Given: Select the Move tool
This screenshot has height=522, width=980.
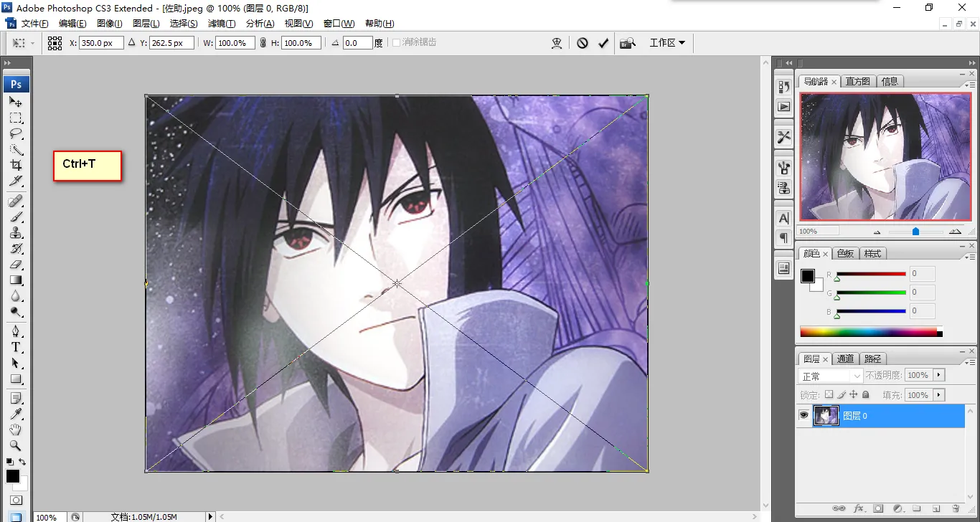Looking at the screenshot, I should click(16, 102).
